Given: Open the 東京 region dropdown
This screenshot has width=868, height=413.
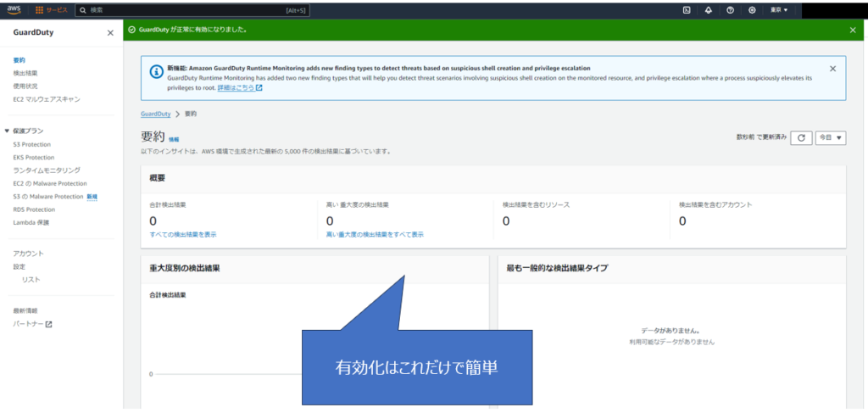Looking at the screenshot, I should click(779, 10).
